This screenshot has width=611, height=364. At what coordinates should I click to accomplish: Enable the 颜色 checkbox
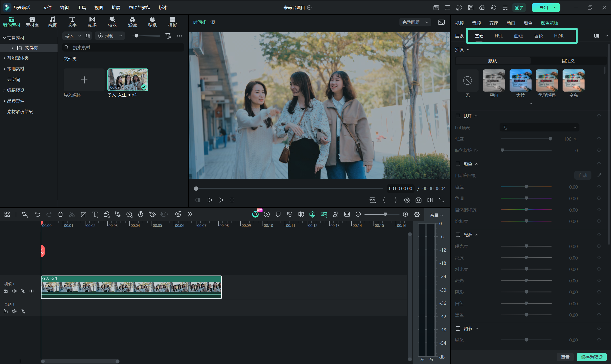click(458, 164)
